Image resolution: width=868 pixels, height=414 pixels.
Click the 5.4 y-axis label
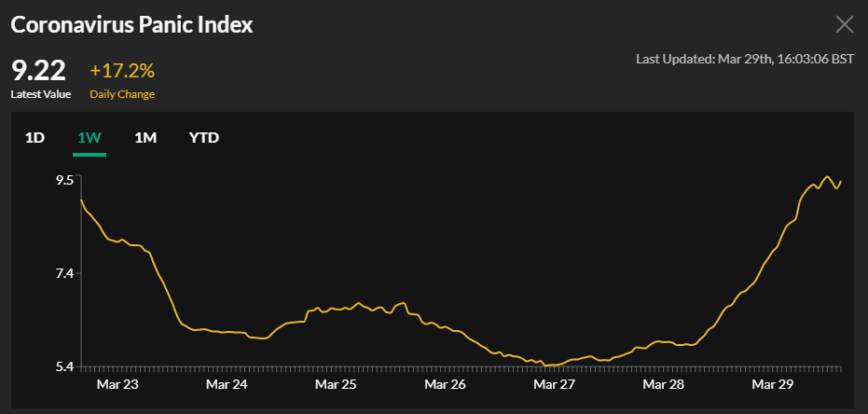64,366
